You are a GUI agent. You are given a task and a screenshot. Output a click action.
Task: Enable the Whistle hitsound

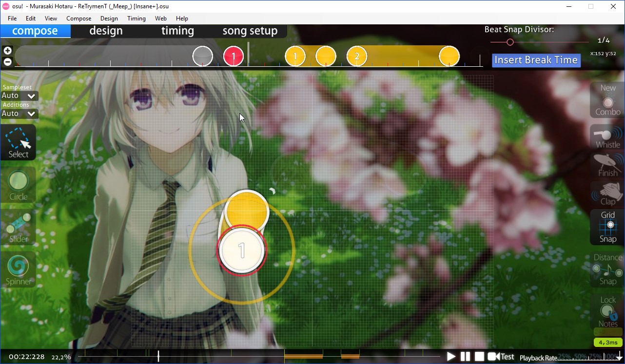607,137
